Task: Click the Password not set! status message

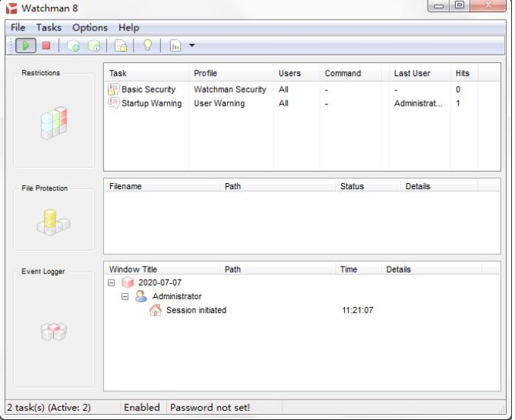Action: pyautogui.click(x=210, y=407)
